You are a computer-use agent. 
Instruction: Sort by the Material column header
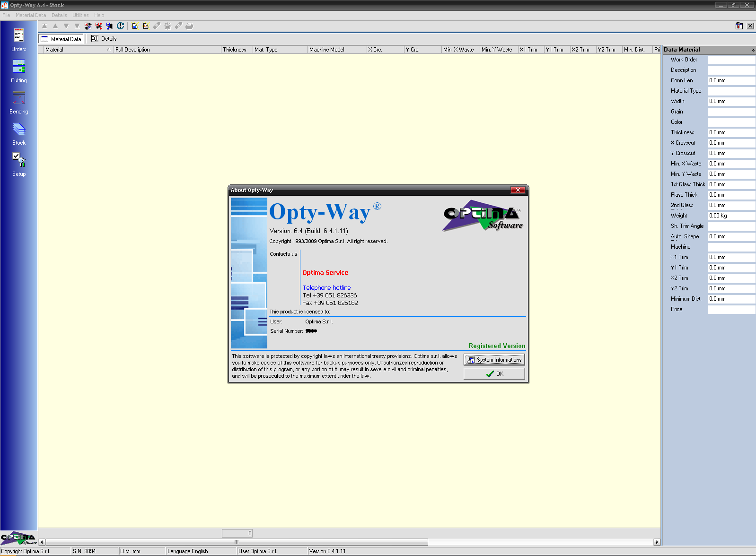point(79,50)
